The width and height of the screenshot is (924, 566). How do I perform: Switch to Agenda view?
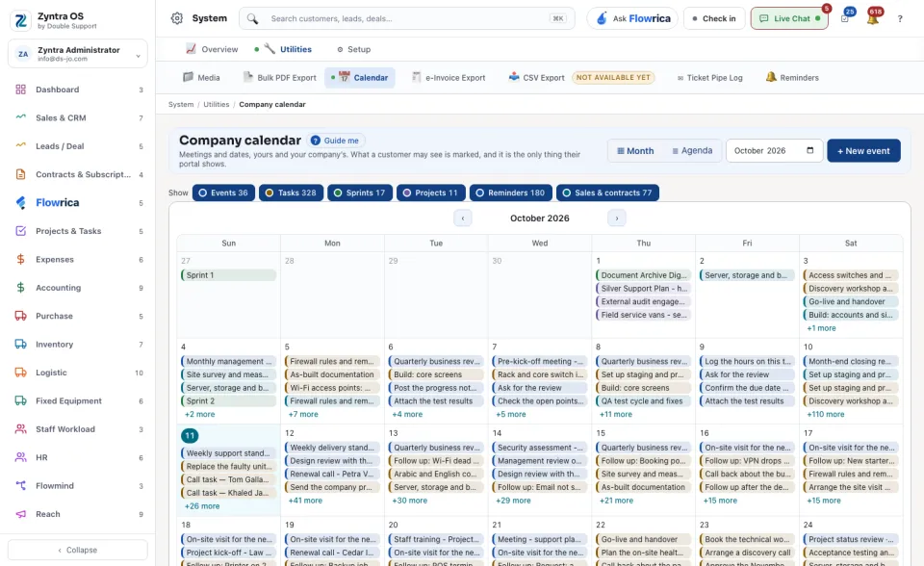click(x=692, y=151)
